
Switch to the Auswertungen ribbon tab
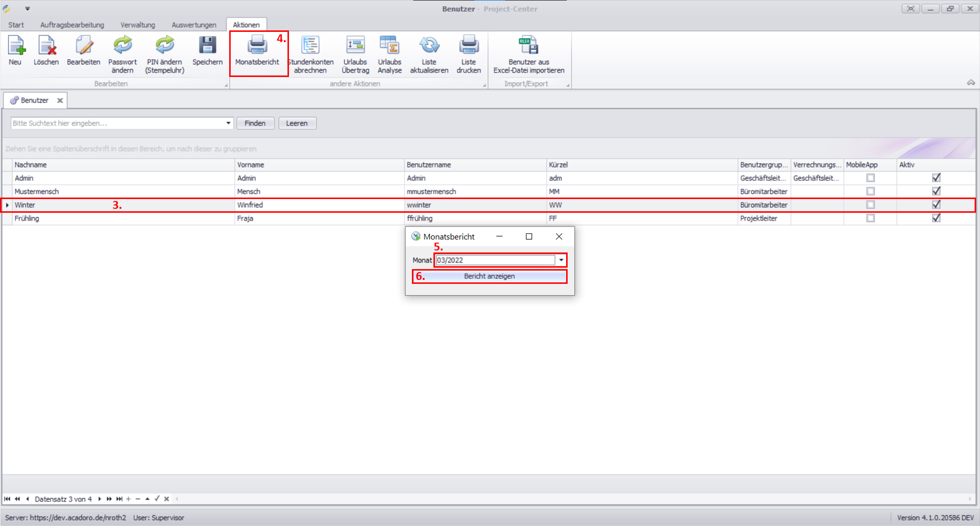[194, 25]
